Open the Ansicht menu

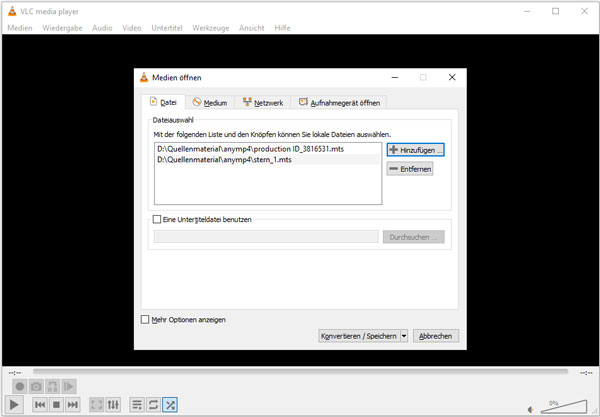tap(251, 28)
